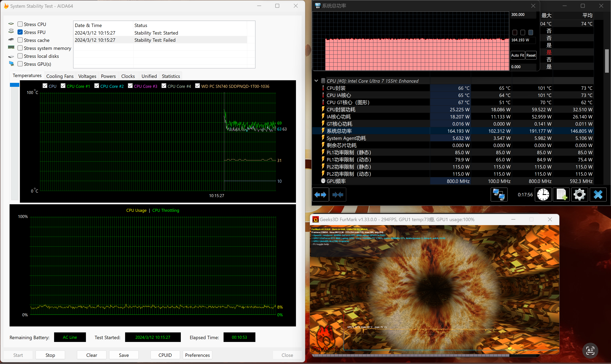Click the 300.000 maximum scale field
This screenshot has height=364, width=611.
tap(523, 15)
